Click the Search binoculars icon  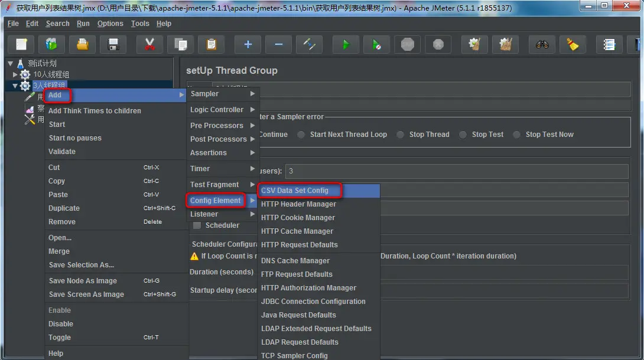point(542,44)
